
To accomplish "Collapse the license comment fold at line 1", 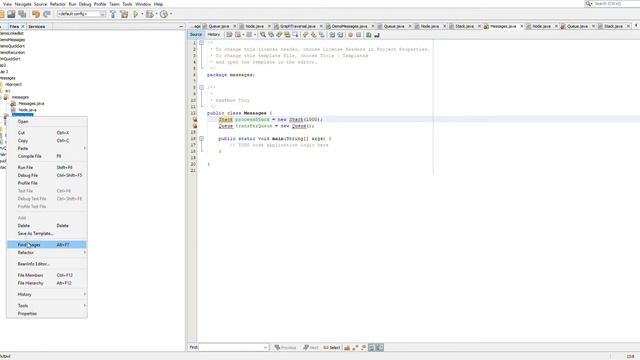I will pyautogui.click(x=201, y=43).
